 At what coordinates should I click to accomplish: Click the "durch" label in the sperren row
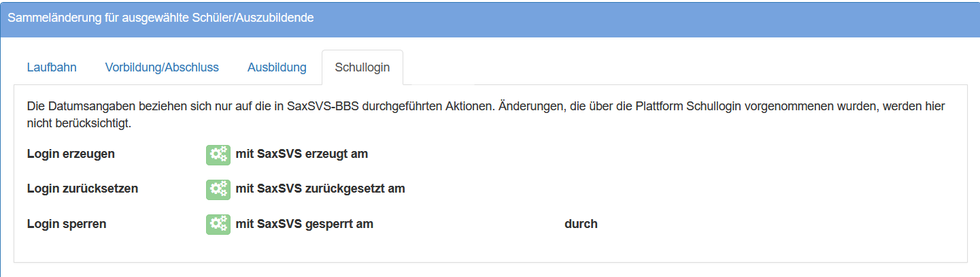coord(581,223)
